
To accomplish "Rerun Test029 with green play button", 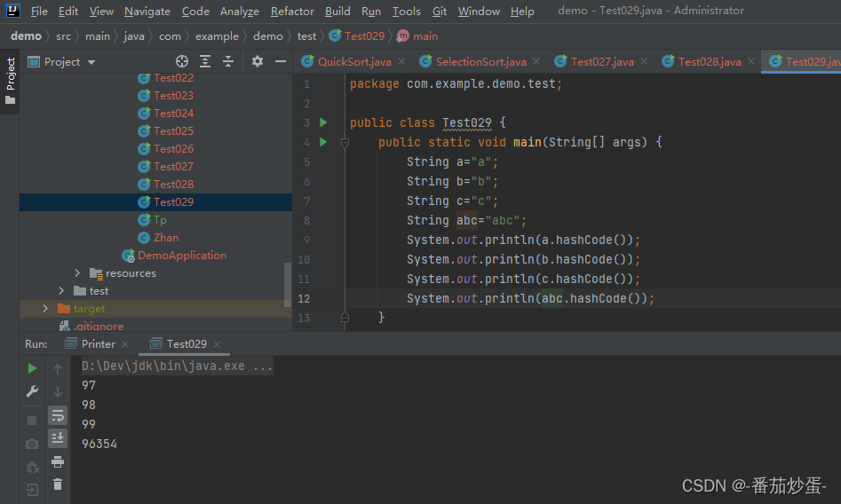I will [32, 368].
